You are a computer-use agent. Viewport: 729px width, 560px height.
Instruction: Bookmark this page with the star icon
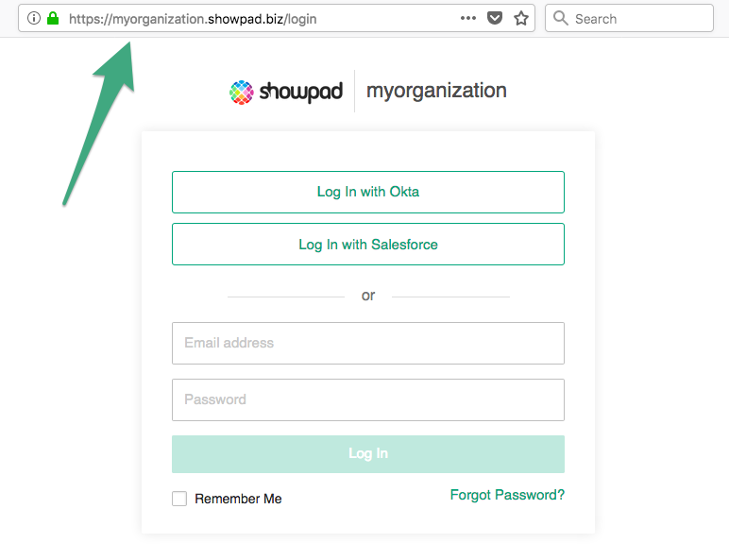(521, 18)
